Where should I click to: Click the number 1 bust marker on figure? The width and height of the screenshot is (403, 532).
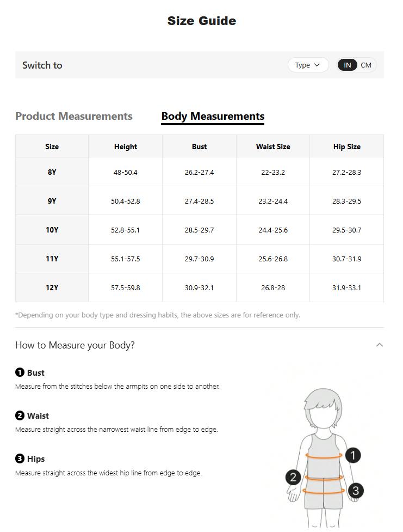(x=353, y=455)
